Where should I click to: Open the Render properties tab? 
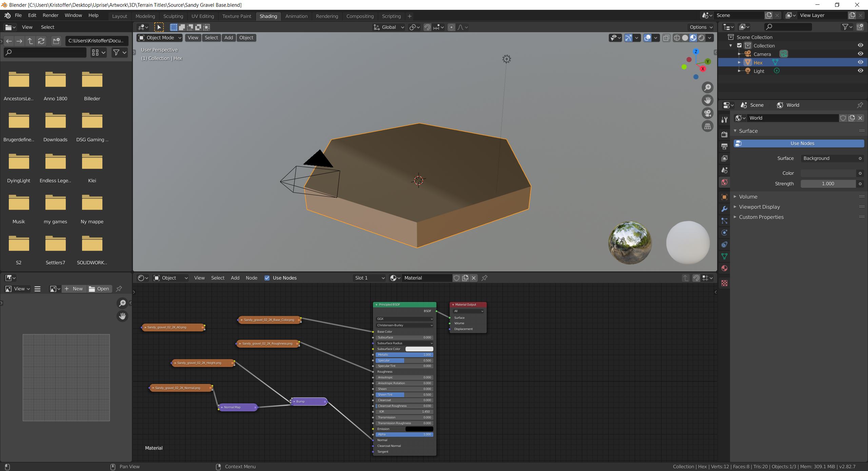[x=724, y=134]
